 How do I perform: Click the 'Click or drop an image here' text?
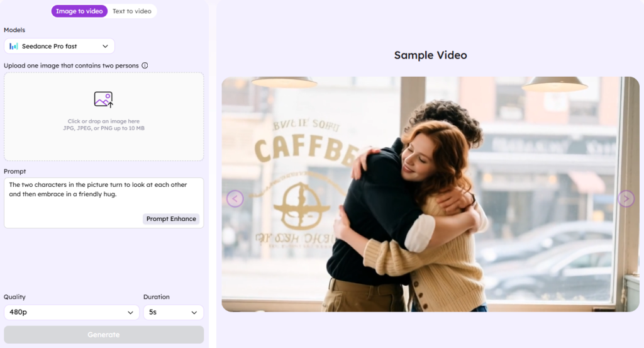(104, 121)
